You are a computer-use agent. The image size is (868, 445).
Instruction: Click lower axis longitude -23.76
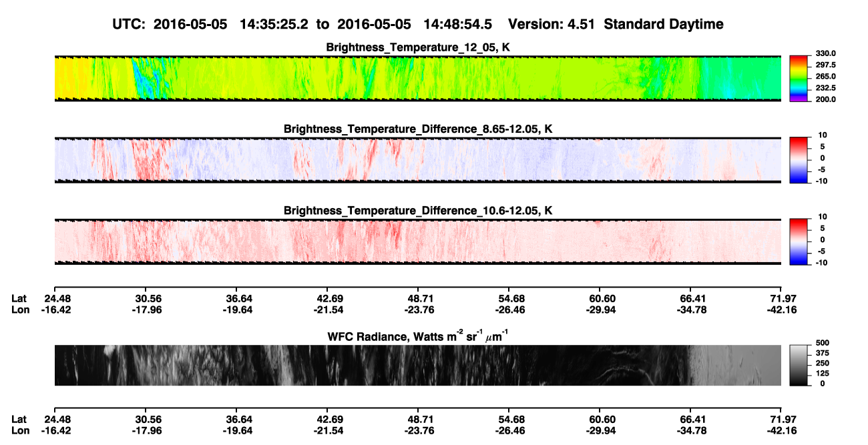[x=418, y=430]
